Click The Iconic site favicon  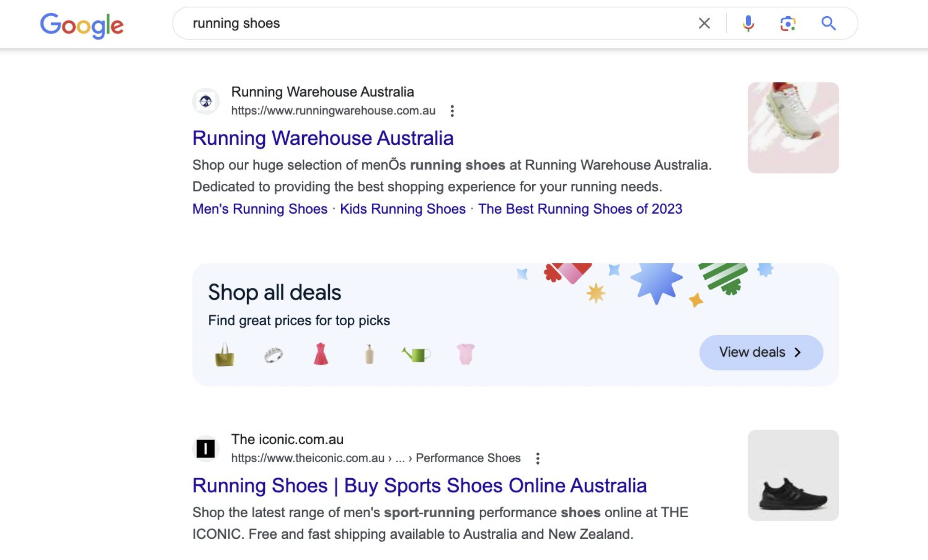coord(206,447)
